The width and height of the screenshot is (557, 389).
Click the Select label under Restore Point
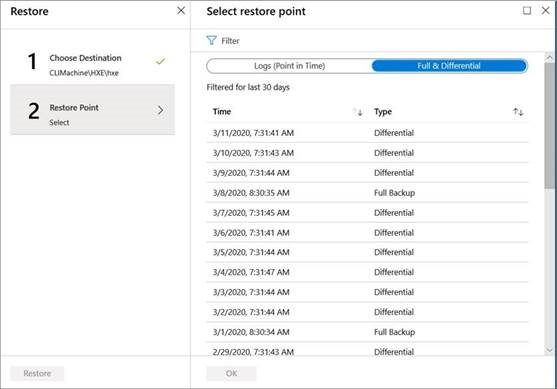(x=59, y=123)
